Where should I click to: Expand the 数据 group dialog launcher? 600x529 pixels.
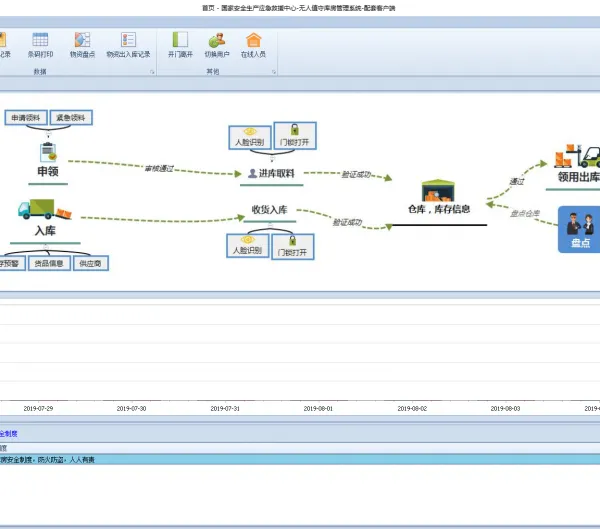152,72
